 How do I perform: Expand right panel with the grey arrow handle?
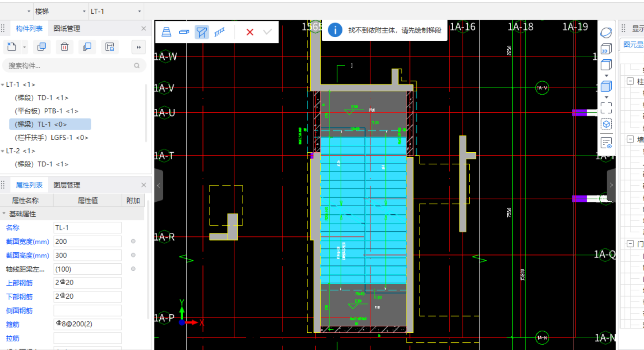[611, 185]
